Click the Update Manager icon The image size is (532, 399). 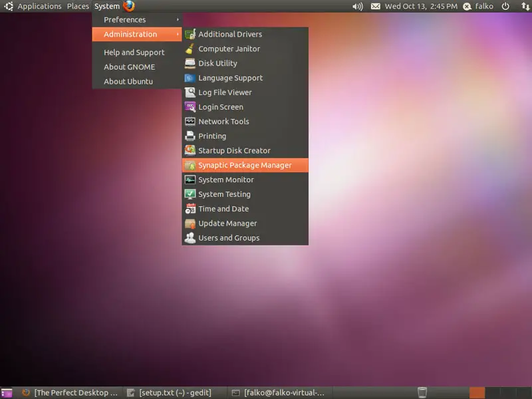coord(190,223)
